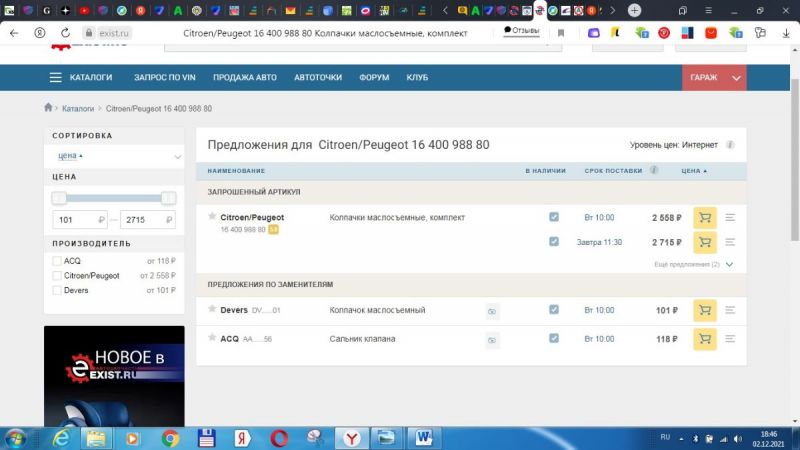Open Продажа авто menu item
This screenshot has width=800, height=450.
point(245,78)
